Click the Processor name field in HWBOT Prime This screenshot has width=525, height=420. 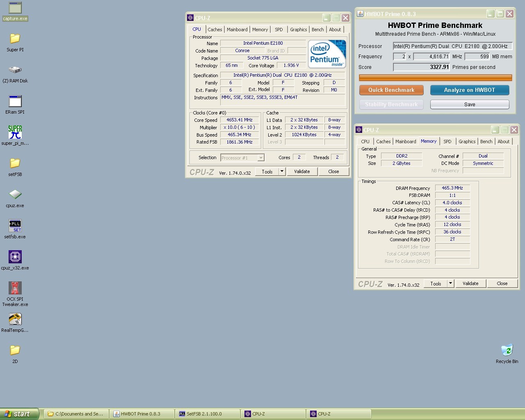tap(452, 46)
